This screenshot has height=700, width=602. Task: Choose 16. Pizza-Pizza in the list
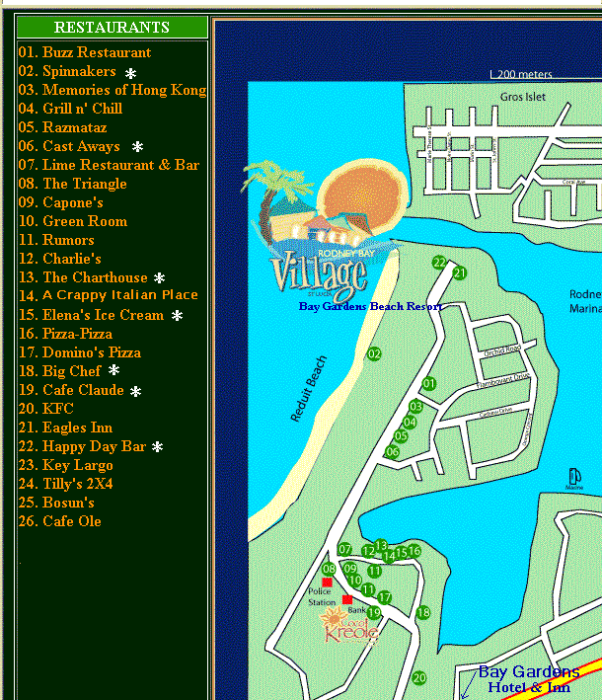(x=65, y=334)
